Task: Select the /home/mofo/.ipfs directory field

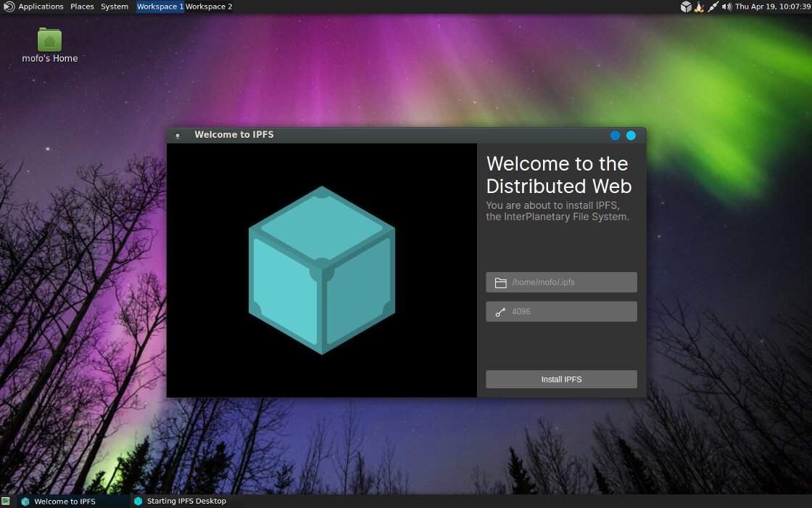Action: pyautogui.click(x=561, y=282)
